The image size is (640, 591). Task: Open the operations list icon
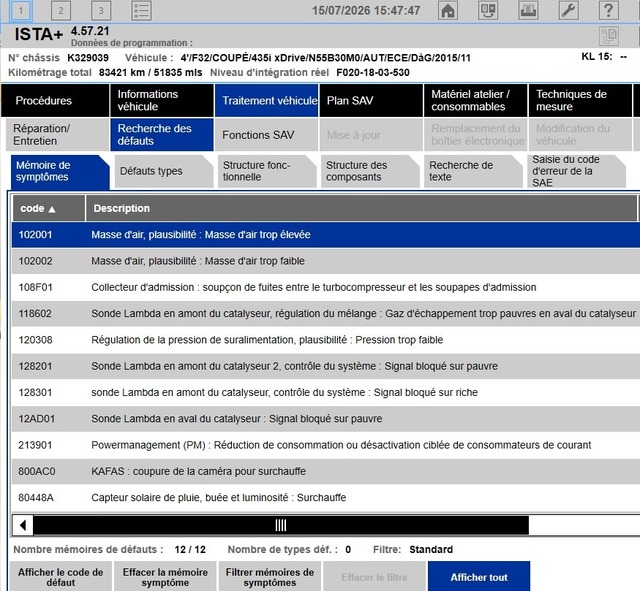coord(141,10)
